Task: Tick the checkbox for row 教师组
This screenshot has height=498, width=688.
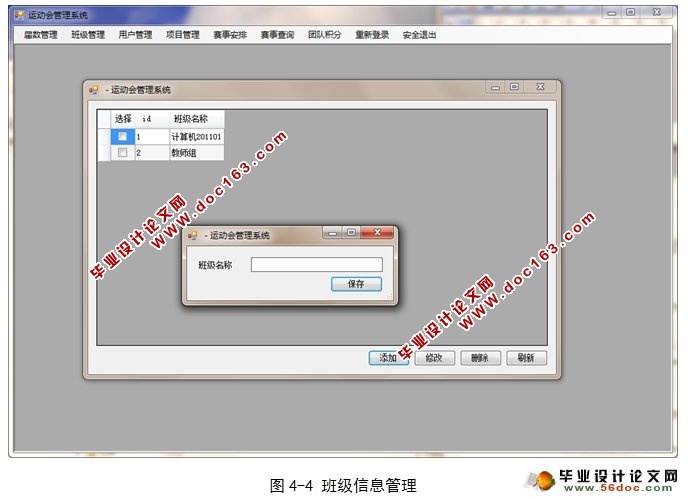Action: tap(122, 152)
